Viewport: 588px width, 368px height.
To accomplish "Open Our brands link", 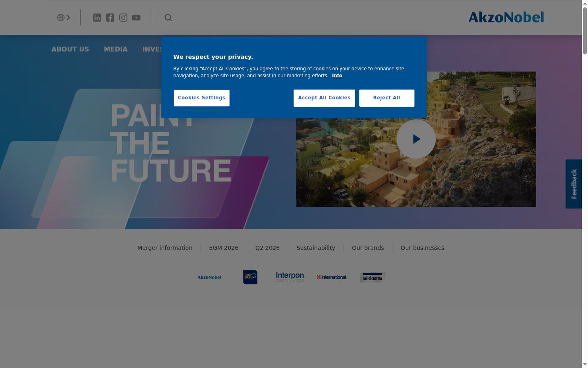I will [x=368, y=248].
